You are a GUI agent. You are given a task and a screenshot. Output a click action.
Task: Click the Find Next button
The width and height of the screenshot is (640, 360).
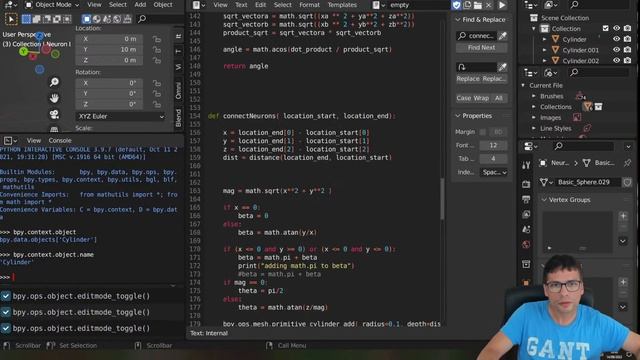(482, 48)
